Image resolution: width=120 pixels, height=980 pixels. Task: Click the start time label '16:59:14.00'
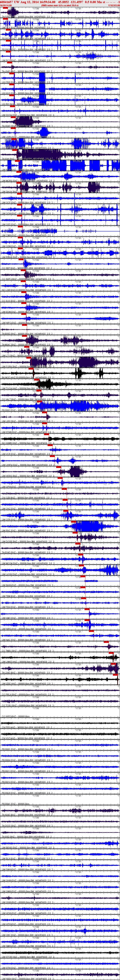point(6,5)
